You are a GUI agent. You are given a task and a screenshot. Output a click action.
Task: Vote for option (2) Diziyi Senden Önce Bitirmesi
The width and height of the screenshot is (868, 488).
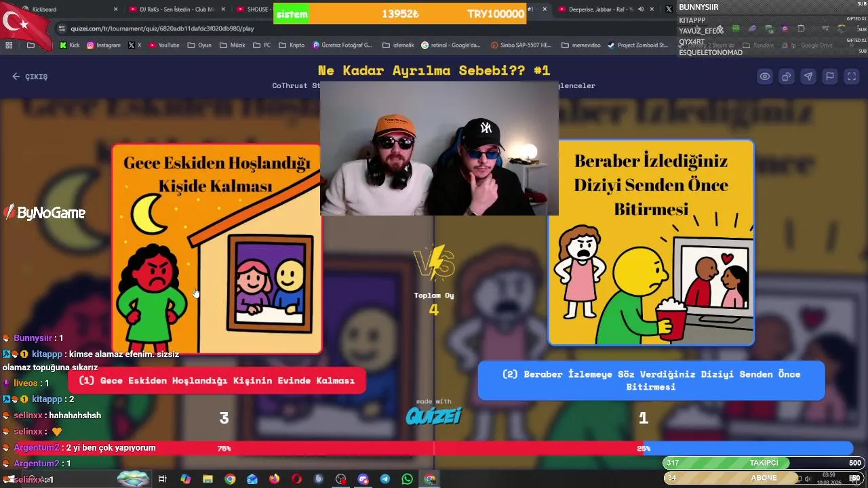pyautogui.click(x=651, y=380)
